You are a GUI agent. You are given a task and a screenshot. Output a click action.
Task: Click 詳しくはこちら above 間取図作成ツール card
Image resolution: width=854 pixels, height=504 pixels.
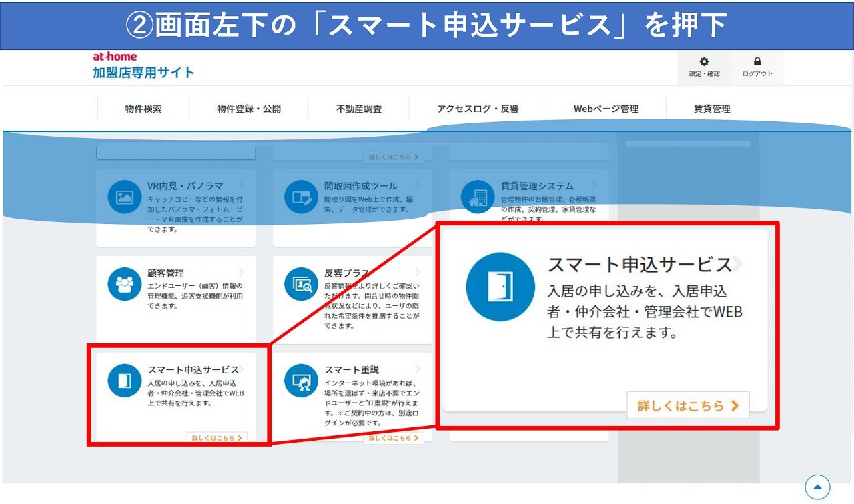(394, 157)
